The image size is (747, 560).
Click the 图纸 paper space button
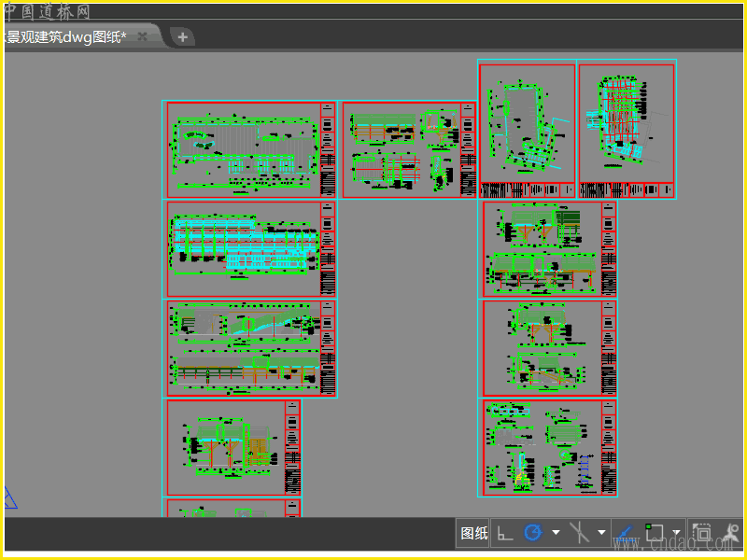pyautogui.click(x=473, y=533)
